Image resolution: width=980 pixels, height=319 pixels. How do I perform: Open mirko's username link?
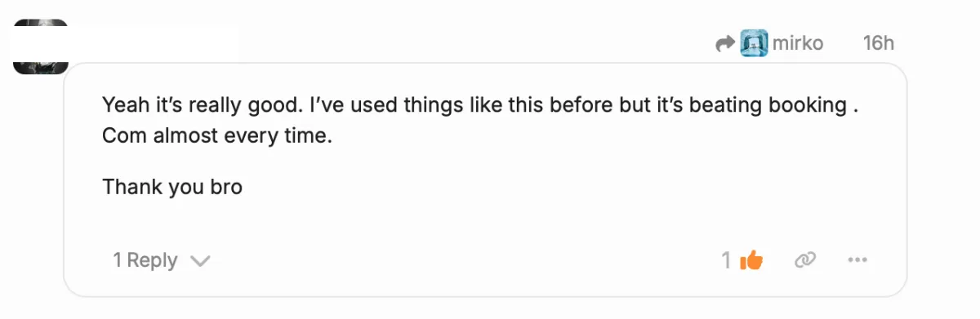tap(798, 42)
